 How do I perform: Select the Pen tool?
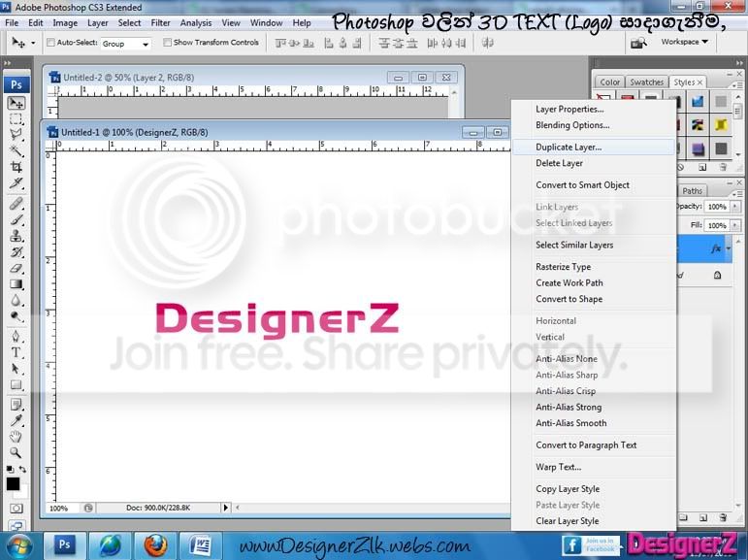pyautogui.click(x=16, y=337)
